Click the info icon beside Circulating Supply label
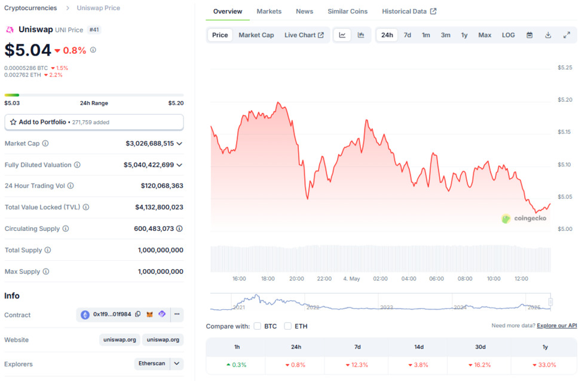Image resolution: width=588 pixels, height=381 pixels. tap(66, 228)
